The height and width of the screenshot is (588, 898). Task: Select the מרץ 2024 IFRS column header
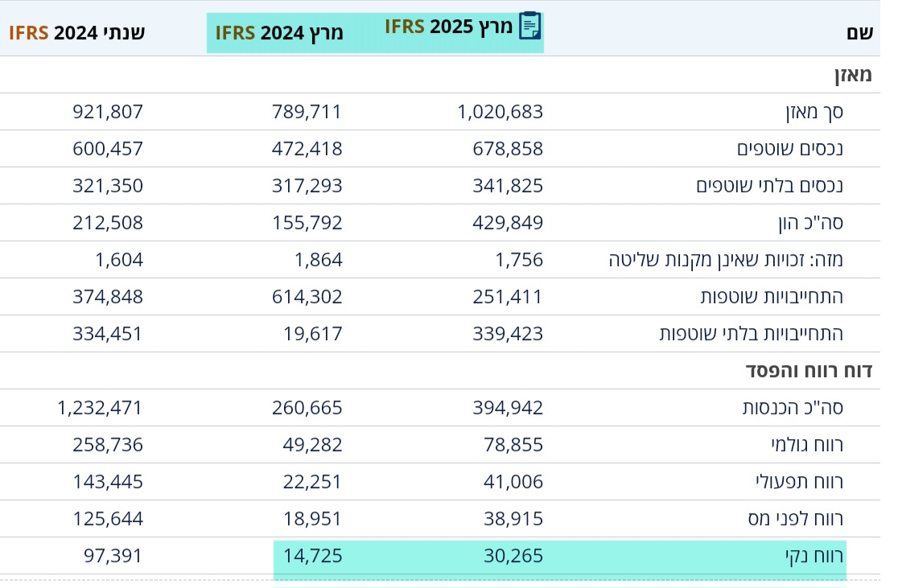pos(278,33)
